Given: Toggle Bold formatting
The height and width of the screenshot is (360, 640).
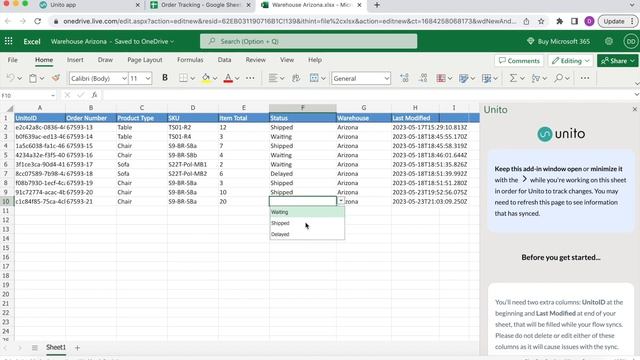Looking at the screenshot, I should coord(165,78).
